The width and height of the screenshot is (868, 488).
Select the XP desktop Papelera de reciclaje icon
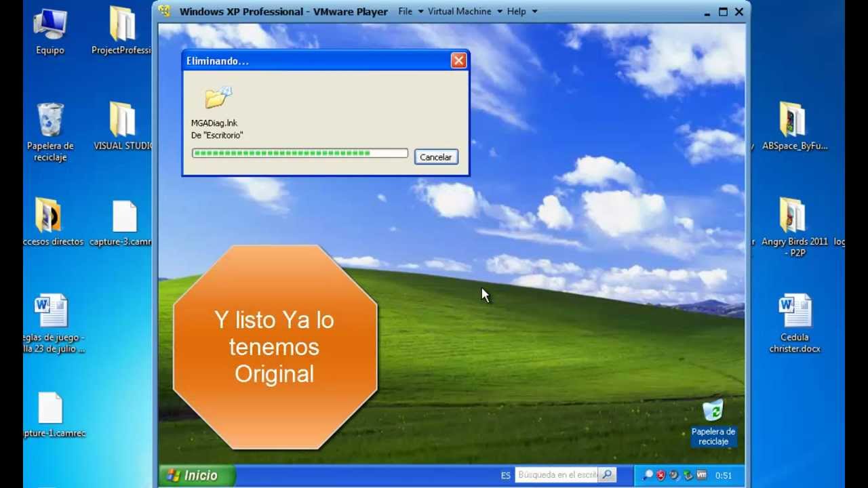pyautogui.click(x=713, y=423)
